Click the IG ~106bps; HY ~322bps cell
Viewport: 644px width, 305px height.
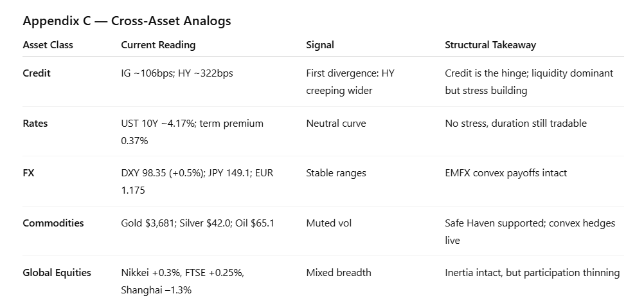tap(177, 73)
